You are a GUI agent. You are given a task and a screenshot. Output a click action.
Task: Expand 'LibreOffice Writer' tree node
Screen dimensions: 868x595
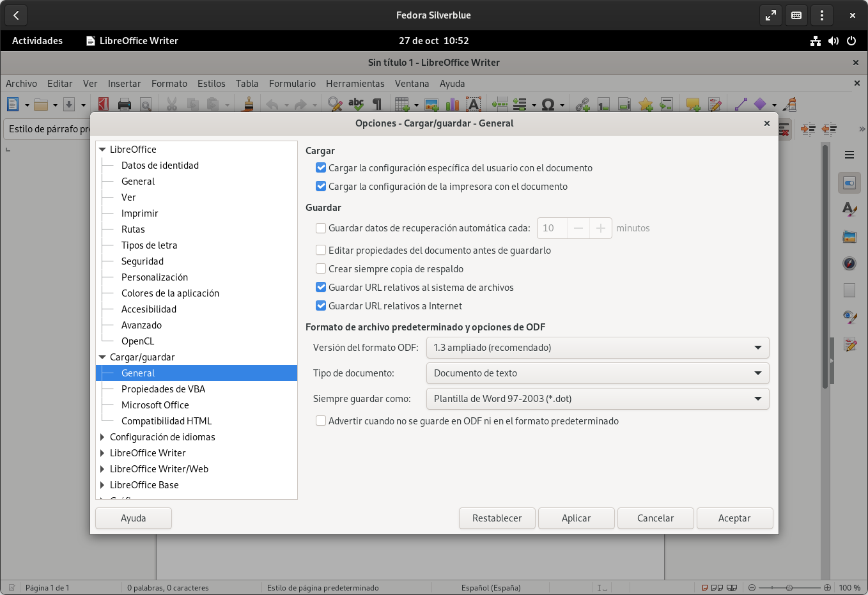tap(102, 453)
